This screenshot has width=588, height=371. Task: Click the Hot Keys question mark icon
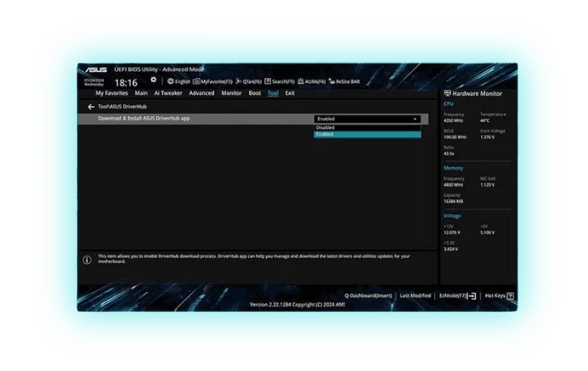pos(510,295)
